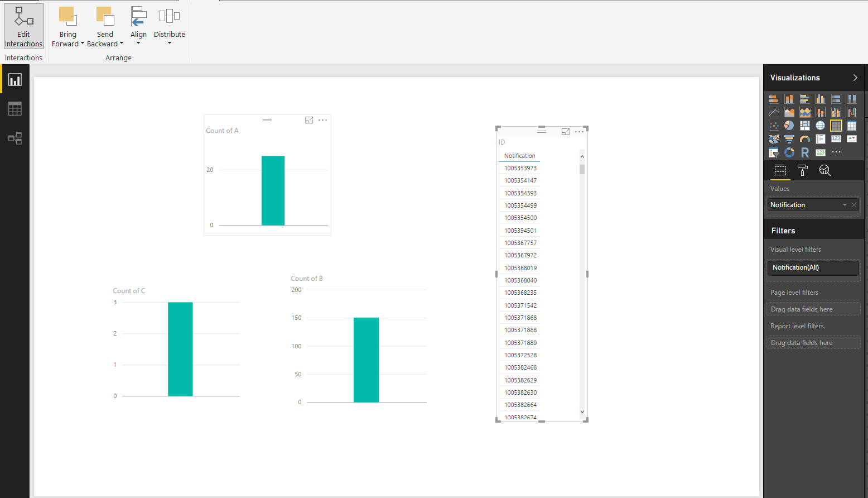Open the Bring Forward dropdown
This screenshot has height=498, width=868.
[x=68, y=26]
